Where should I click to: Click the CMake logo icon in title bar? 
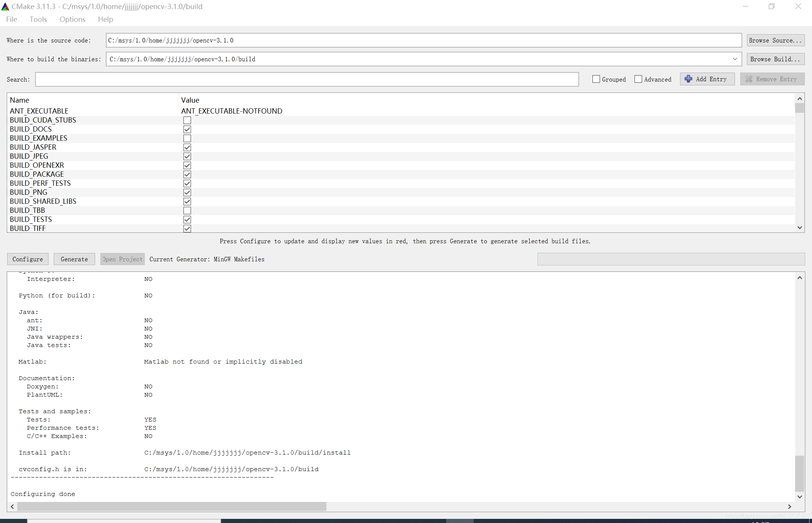(5, 6)
